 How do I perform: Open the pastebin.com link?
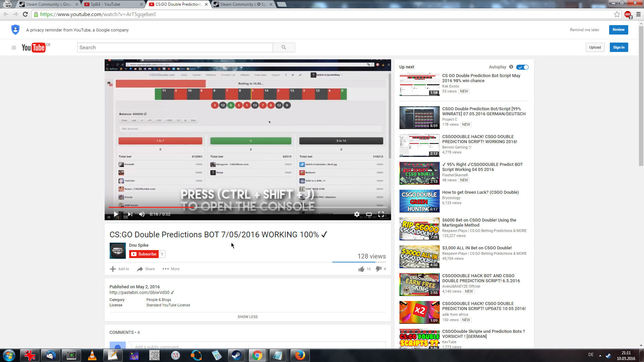(140, 293)
